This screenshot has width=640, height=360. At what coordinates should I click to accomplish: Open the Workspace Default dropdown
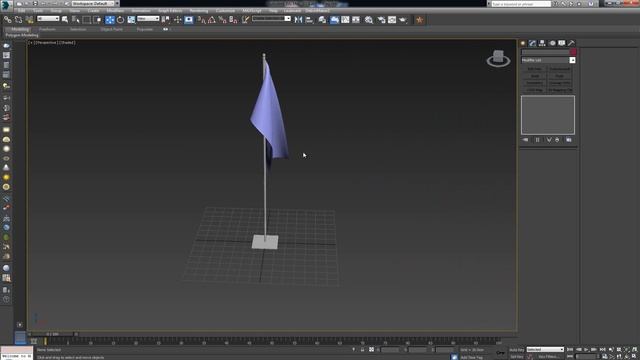click(93, 3)
